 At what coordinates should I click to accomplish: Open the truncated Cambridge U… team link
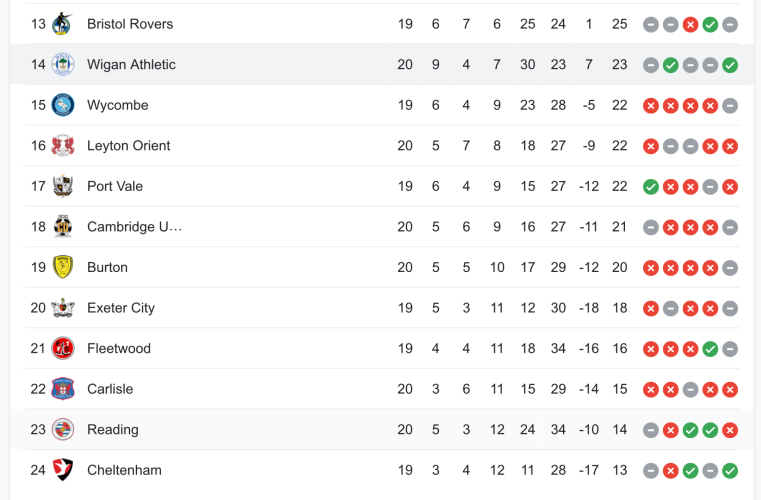click(x=135, y=227)
